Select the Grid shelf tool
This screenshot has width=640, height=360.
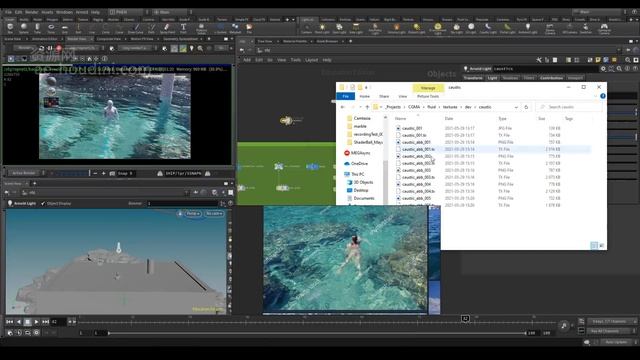coord(64,29)
